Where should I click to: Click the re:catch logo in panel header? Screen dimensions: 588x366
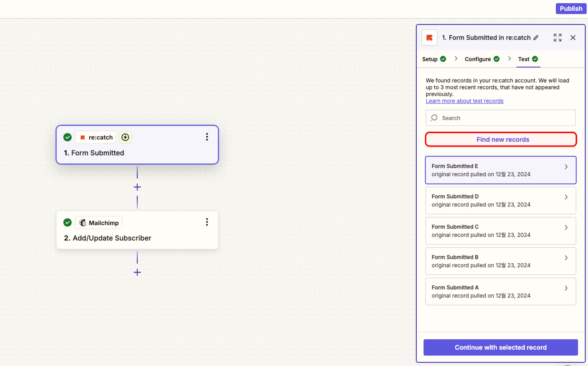point(429,38)
